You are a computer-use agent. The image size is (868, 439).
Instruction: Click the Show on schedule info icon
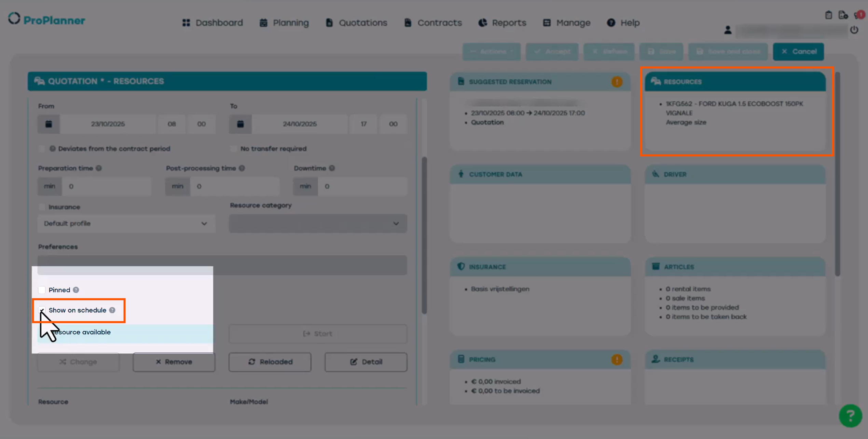tap(112, 310)
